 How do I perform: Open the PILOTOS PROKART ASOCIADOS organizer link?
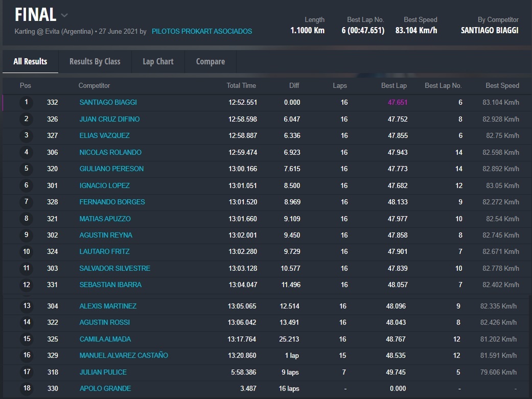(x=201, y=31)
